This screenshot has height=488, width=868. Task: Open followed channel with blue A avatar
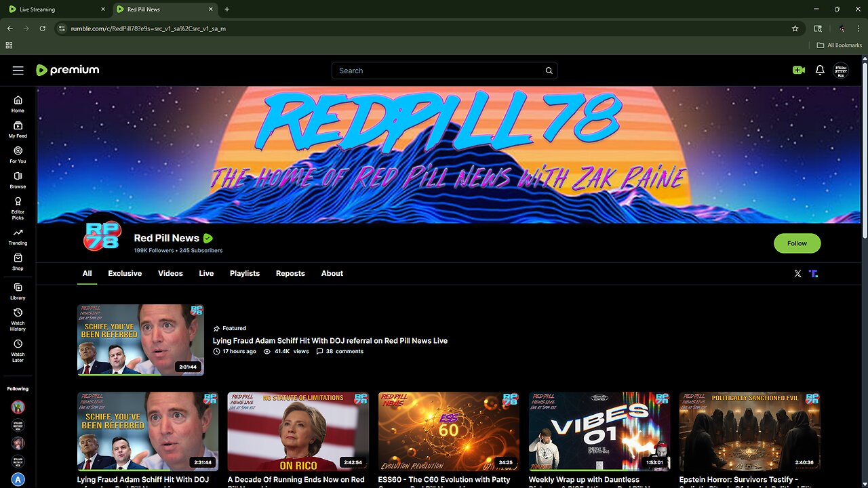[18, 479]
